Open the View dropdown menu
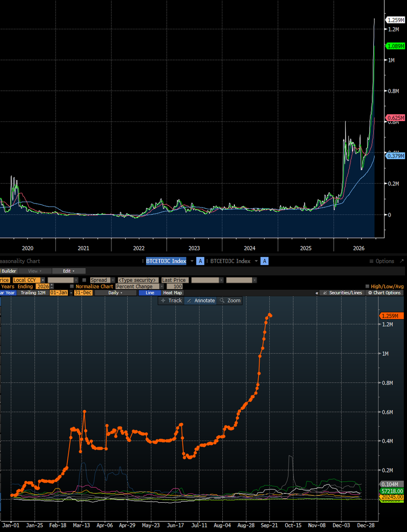This screenshot has height=532, width=407. pyautogui.click(x=35, y=271)
